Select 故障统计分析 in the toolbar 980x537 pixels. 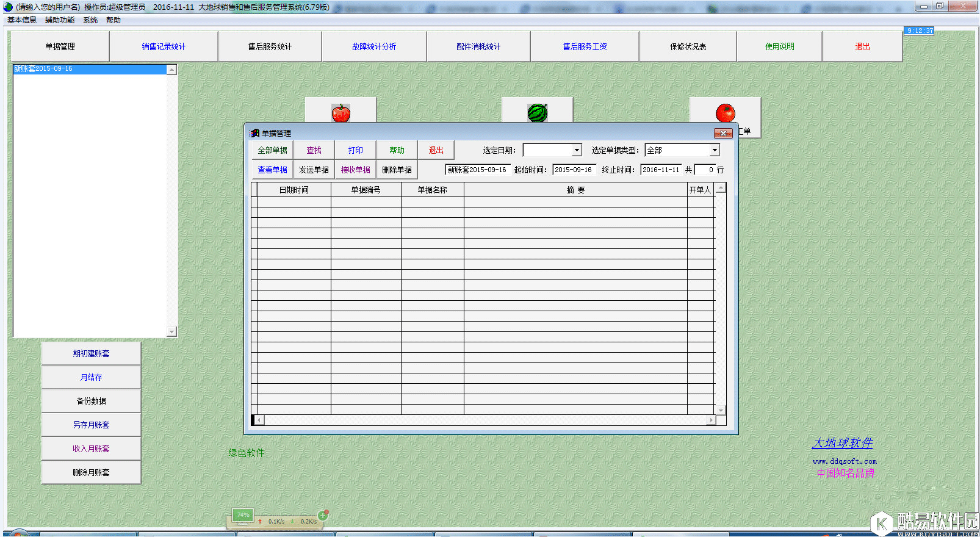(374, 46)
